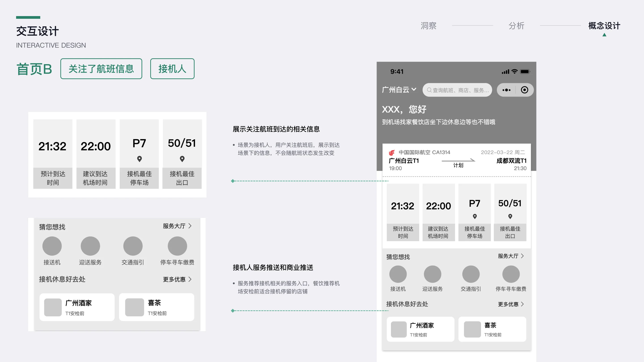
Task: Tap the Air China logo on flight card
Action: [392, 152]
